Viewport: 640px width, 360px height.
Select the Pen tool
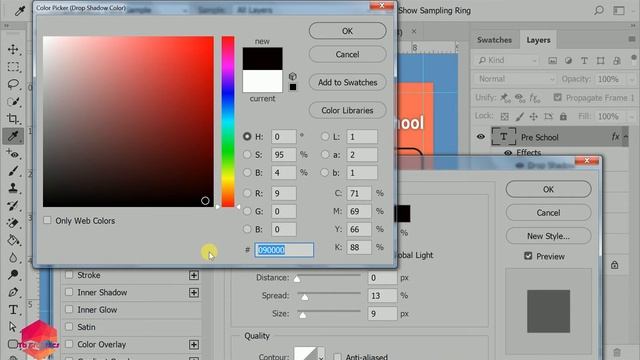coord(13,292)
